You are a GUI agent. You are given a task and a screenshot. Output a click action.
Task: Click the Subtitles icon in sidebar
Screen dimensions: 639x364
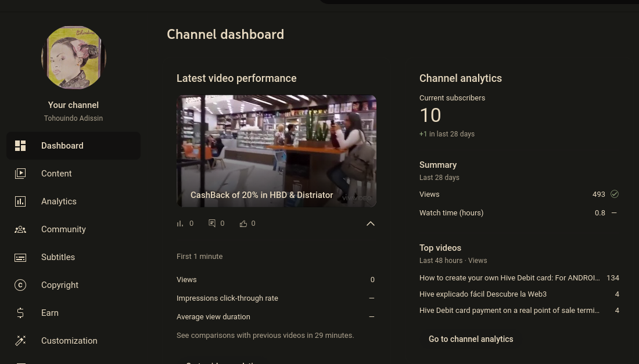(20, 257)
